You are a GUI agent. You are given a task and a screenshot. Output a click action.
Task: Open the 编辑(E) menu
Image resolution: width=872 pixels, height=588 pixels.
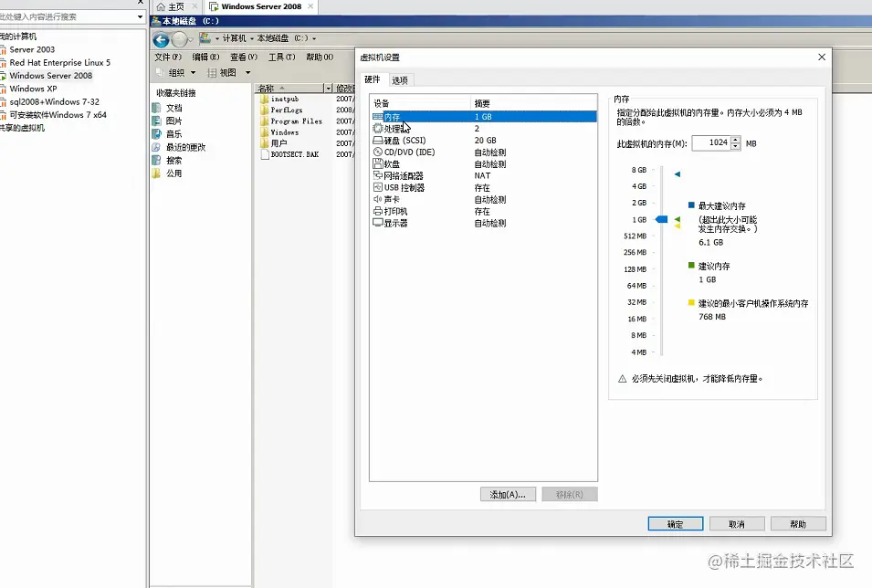(x=205, y=57)
